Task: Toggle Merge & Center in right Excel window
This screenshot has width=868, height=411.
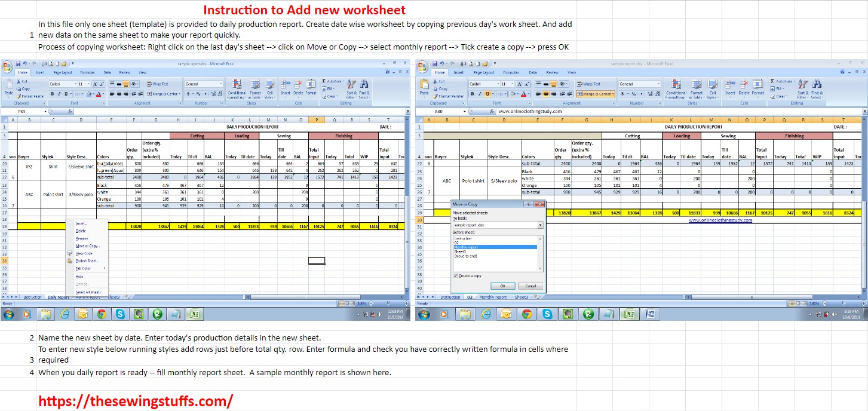Action: pos(594,94)
